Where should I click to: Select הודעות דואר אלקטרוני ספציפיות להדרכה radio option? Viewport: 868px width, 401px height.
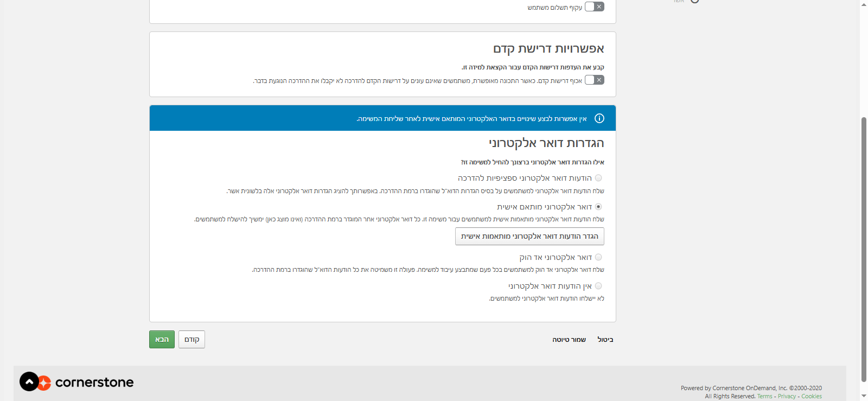598,178
